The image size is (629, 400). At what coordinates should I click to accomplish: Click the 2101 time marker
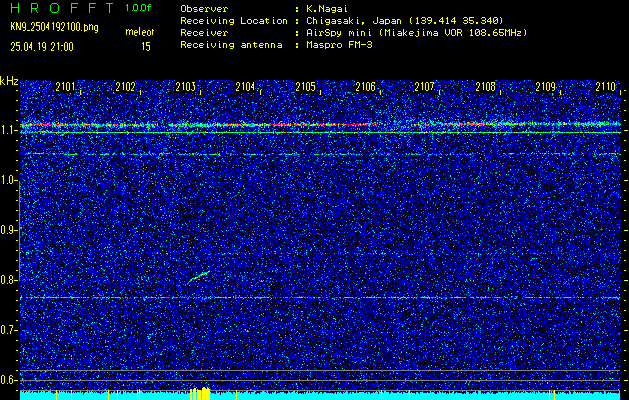65,86
